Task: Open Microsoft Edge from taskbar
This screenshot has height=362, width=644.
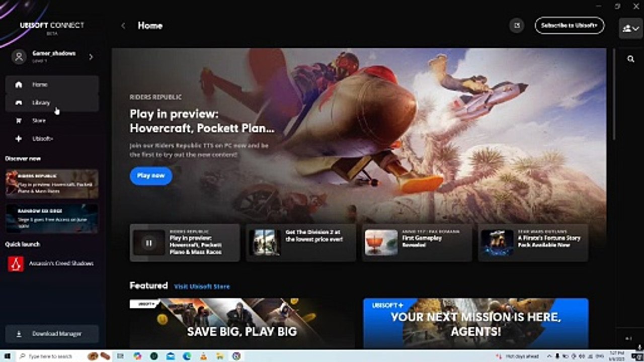Action: (x=187, y=356)
